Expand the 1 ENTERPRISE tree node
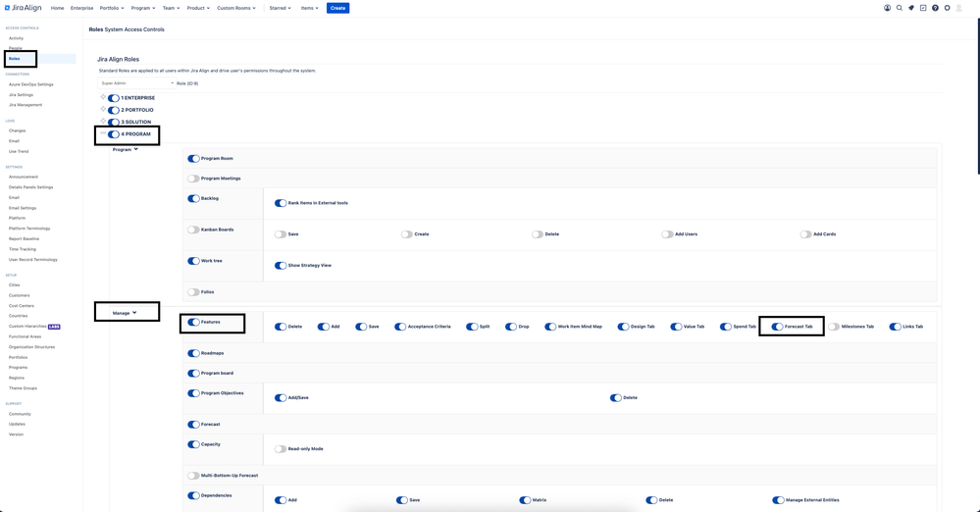This screenshot has width=980, height=512. click(103, 97)
